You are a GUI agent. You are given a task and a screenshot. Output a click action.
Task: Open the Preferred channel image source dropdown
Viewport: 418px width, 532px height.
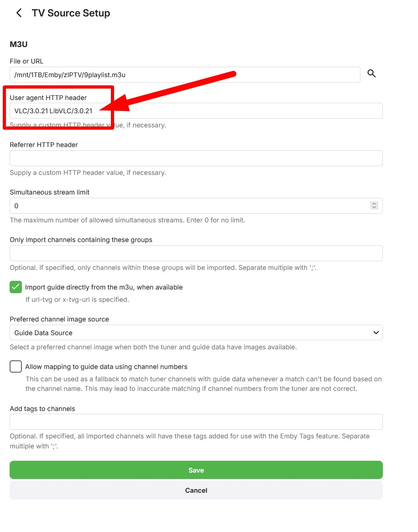(x=196, y=332)
